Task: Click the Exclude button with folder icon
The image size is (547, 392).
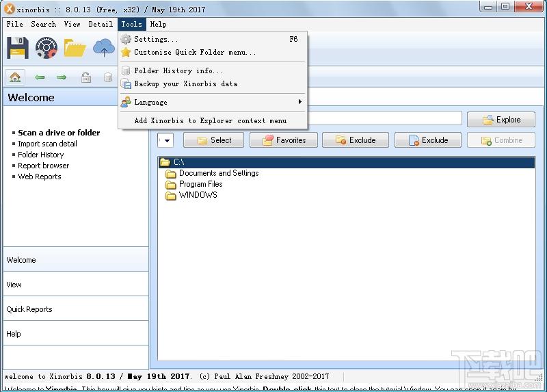Action: [355, 140]
